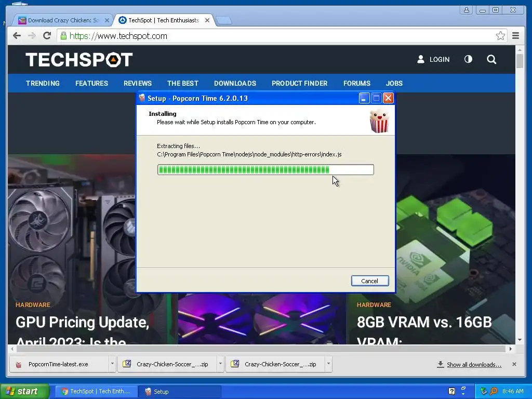Select the TechSpot browser tab

tap(164, 20)
